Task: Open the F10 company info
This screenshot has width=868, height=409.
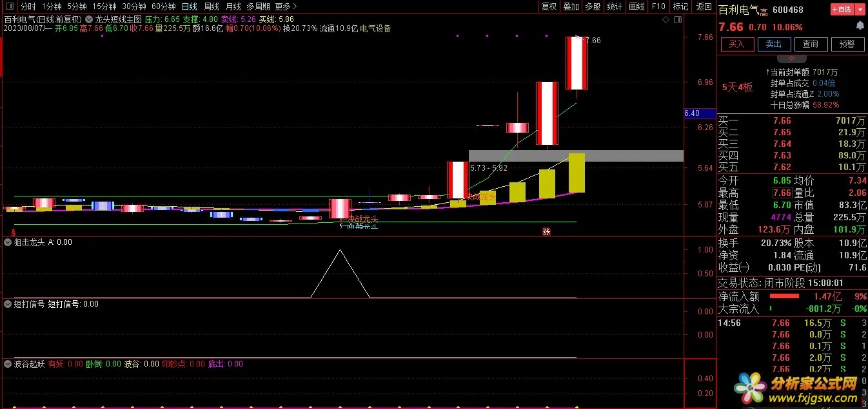Action: coord(658,6)
